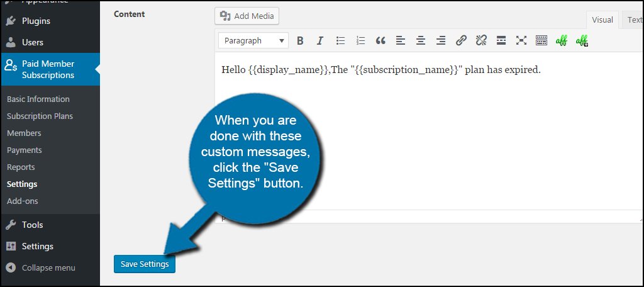Go to Basic Information submenu

[x=38, y=99]
